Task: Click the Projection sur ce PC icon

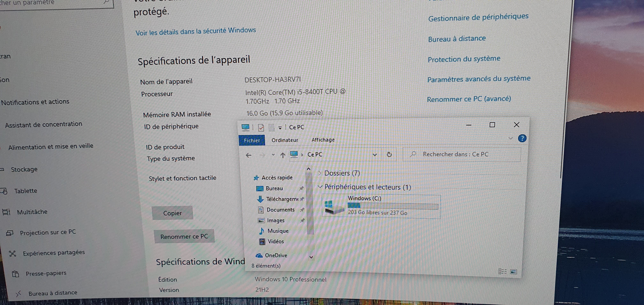Action: coord(10,233)
